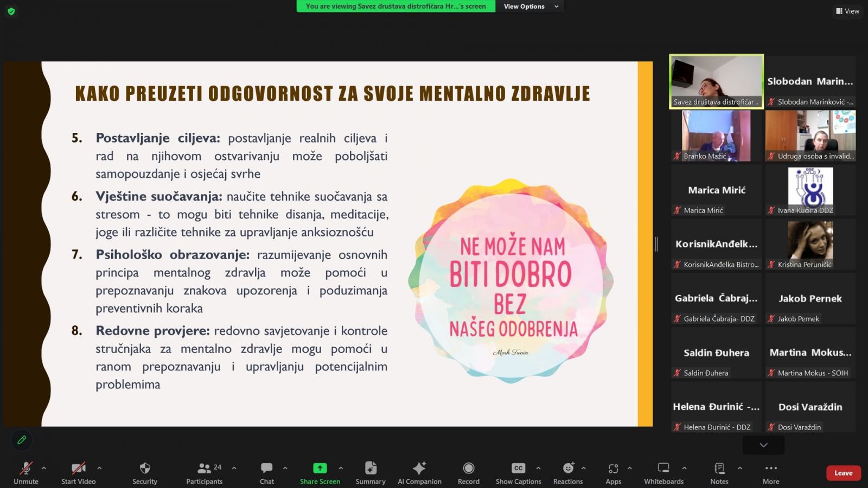Screen dimensions: 868x488
Task: Start recording the meeting
Action: 468,468
